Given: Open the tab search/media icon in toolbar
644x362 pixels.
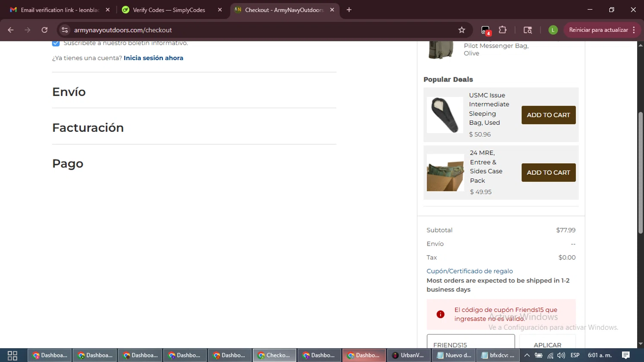Looking at the screenshot, I should tap(528, 30).
